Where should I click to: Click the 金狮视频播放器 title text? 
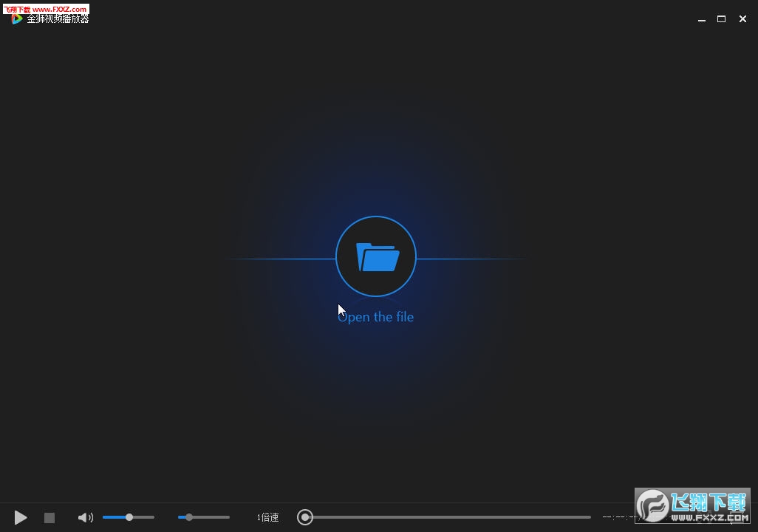(x=58, y=19)
